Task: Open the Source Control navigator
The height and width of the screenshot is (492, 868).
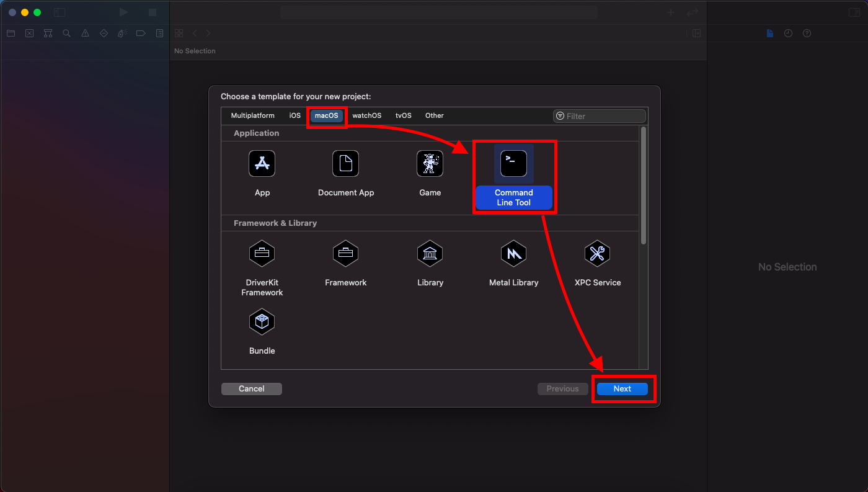Action: [x=29, y=34]
